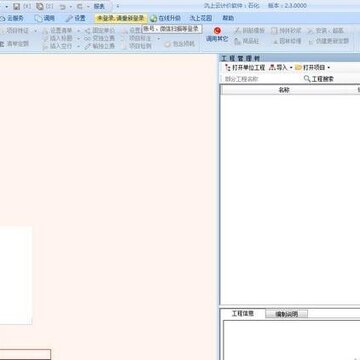Click the 工程管理树 panel title bar
The width and height of the screenshot is (360, 360).
(x=289, y=58)
